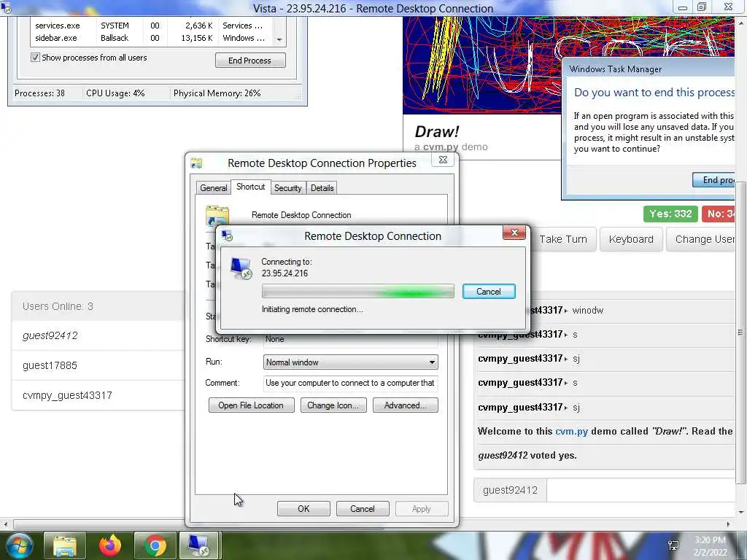Select services.exe process row

click(x=152, y=26)
